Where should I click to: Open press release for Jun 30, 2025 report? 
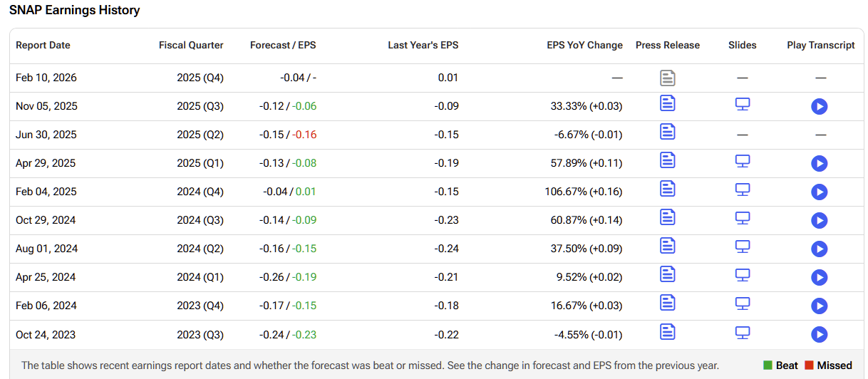click(667, 133)
